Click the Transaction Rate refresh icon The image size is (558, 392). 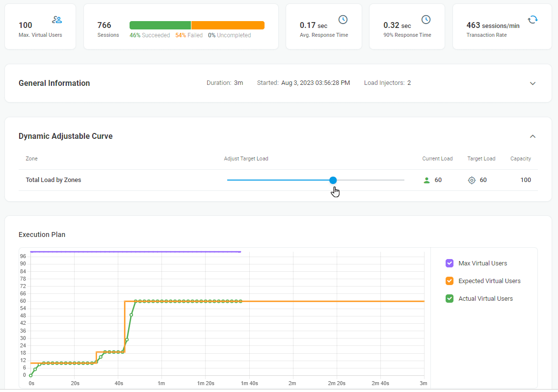[532, 20]
